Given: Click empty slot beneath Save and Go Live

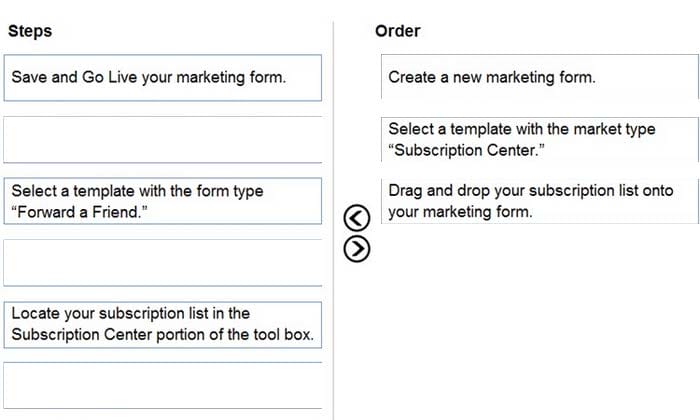Looking at the screenshot, I should (162, 140).
